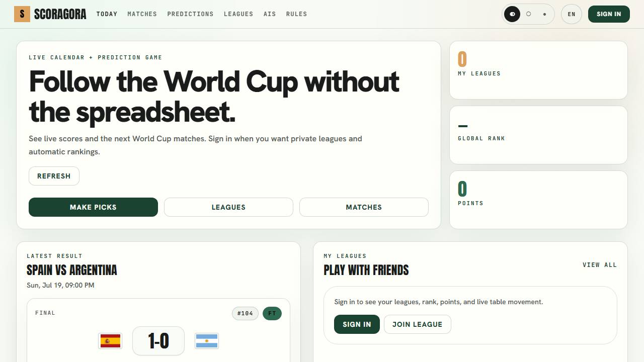
Task: Click the Make Picks button
Action: pyautogui.click(x=93, y=207)
